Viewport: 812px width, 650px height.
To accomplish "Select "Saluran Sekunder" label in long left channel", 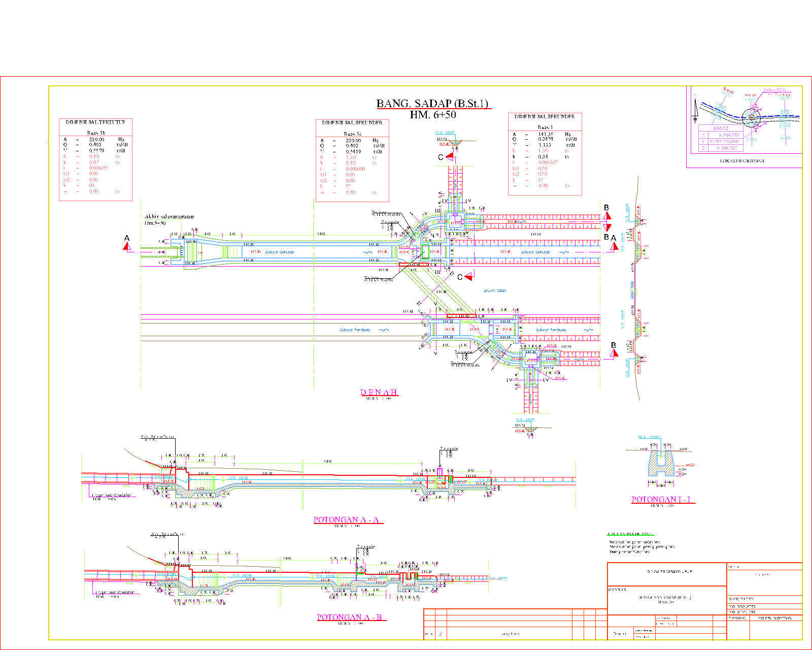I will (280, 252).
